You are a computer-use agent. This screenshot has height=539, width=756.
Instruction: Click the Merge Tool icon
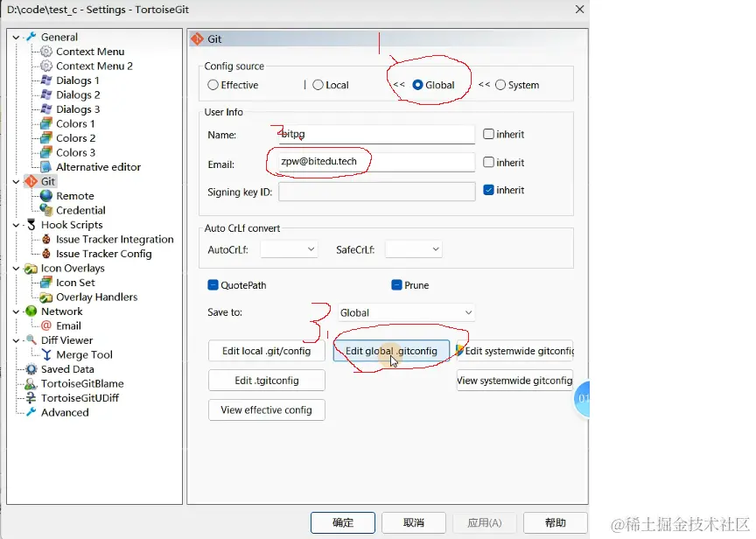(46, 355)
